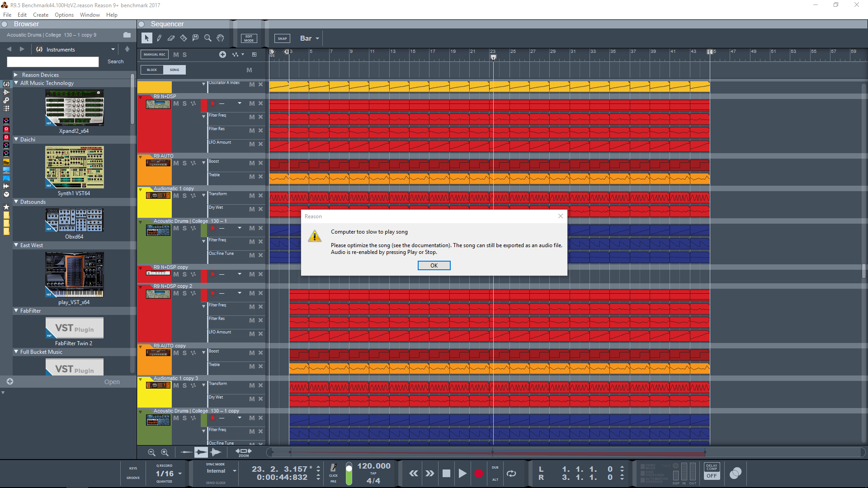This screenshot has height=488, width=868.
Task: Click the Fast Forward transport button
Action: coord(429,473)
